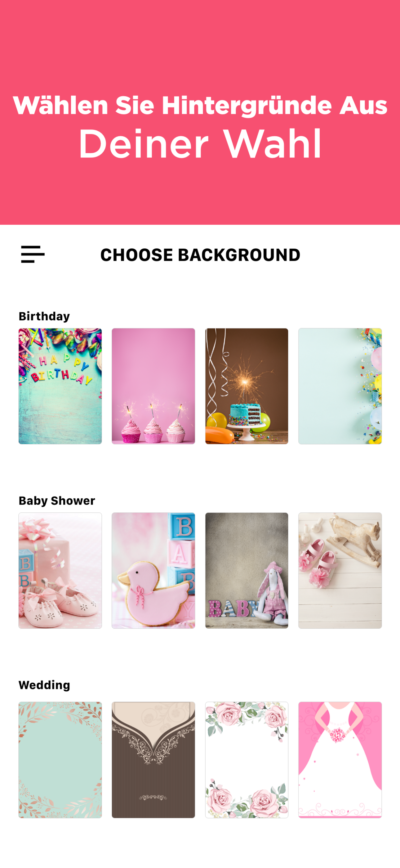Viewport: 400px width, 868px height.
Task: Pick the sparkler cake birthday background
Action: coord(247,386)
